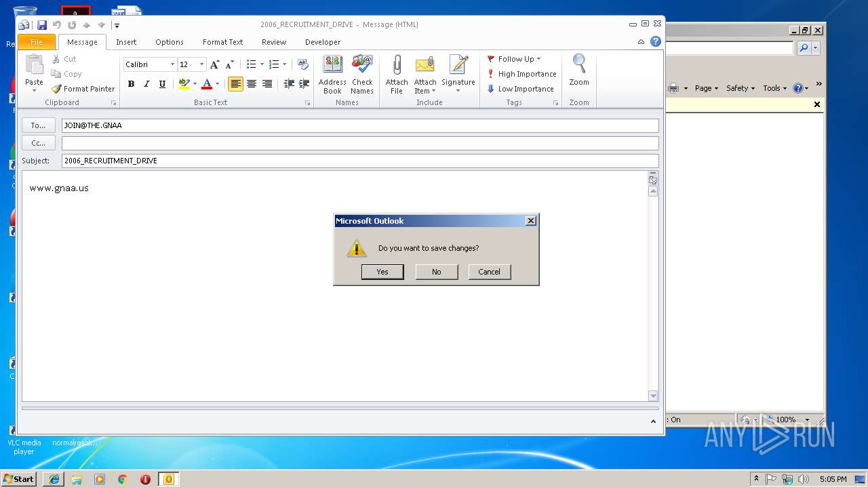Open the File tab
The width and height of the screenshot is (868, 488).
coord(37,42)
